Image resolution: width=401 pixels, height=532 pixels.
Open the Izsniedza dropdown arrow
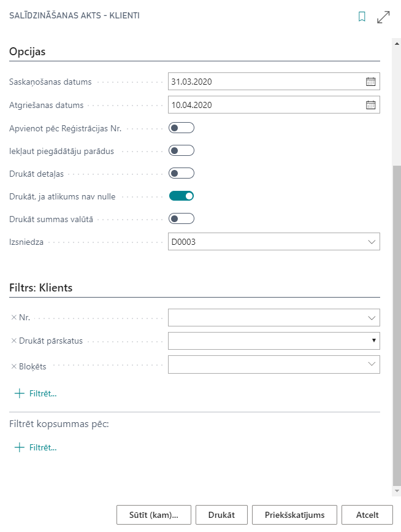pos(372,242)
